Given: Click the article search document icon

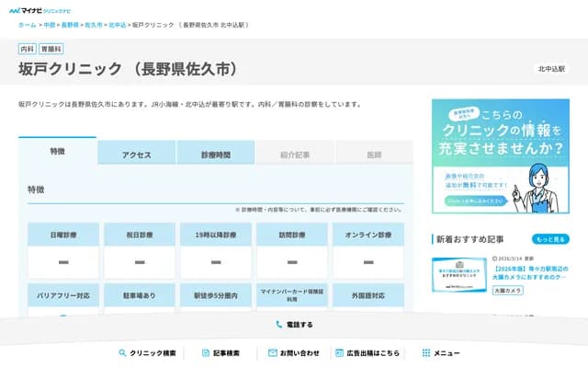Looking at the screenshot, I should coord(205,352).
